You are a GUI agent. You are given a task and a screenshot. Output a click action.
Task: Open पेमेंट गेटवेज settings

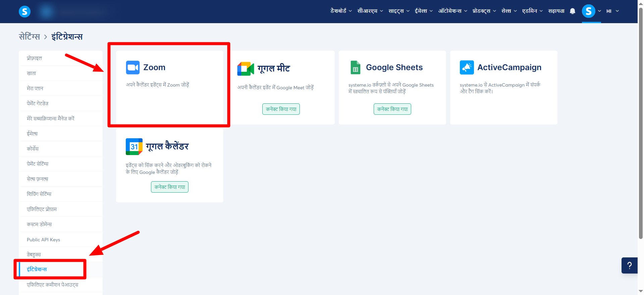pos(61,103)
